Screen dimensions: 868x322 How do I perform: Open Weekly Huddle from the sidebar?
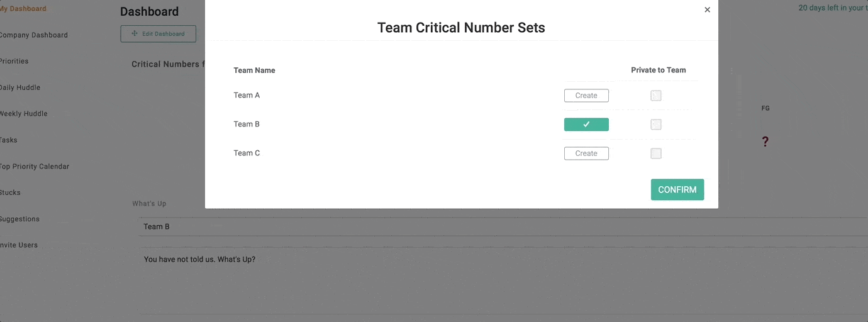pos(23,114)
